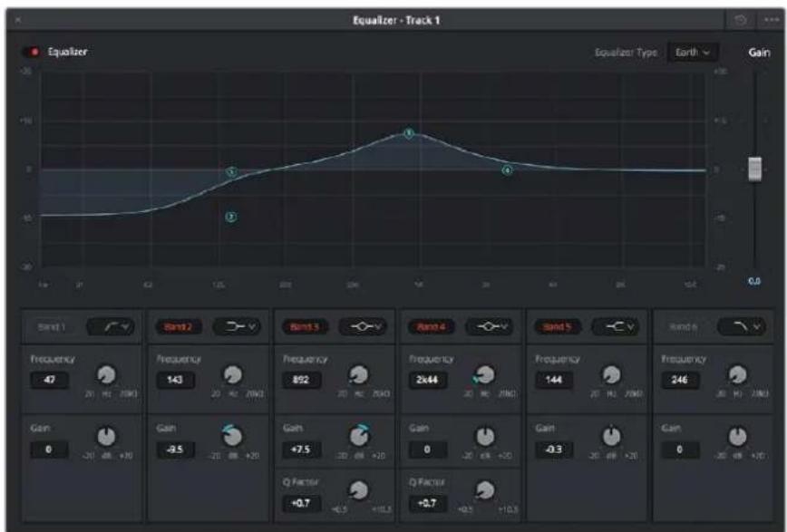Click Band 2 frequency field 143

pyautogui.click(x=175, y=380)
